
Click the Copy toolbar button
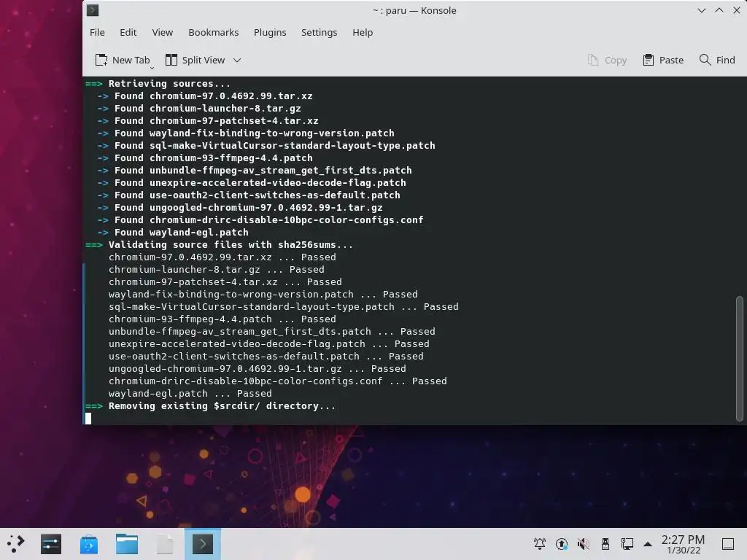[x=607, y=60]
